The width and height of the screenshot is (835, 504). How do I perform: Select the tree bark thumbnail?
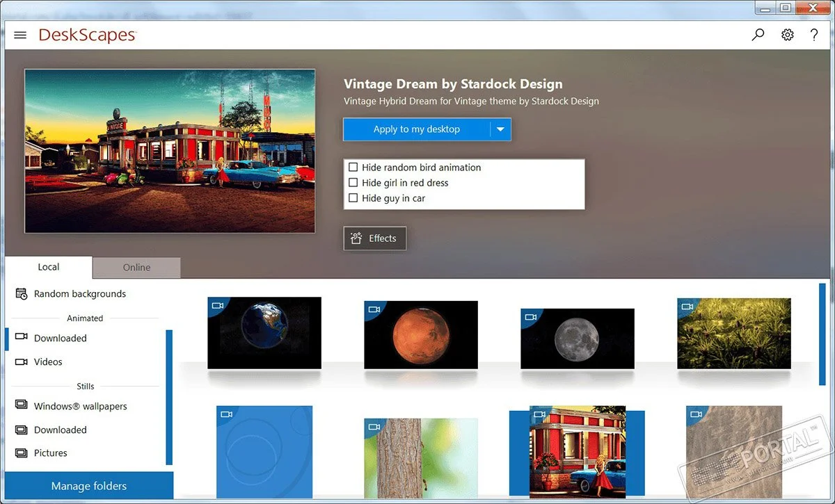tap(421, 458)
